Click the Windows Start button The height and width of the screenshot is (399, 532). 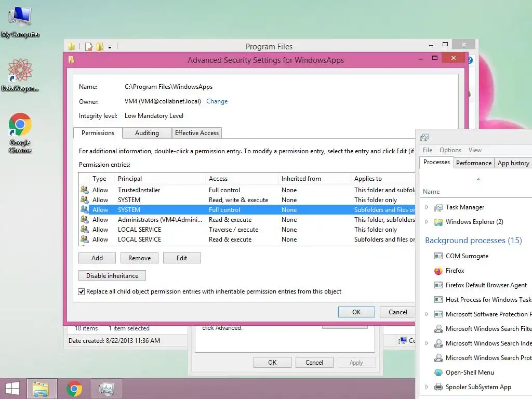12,389
